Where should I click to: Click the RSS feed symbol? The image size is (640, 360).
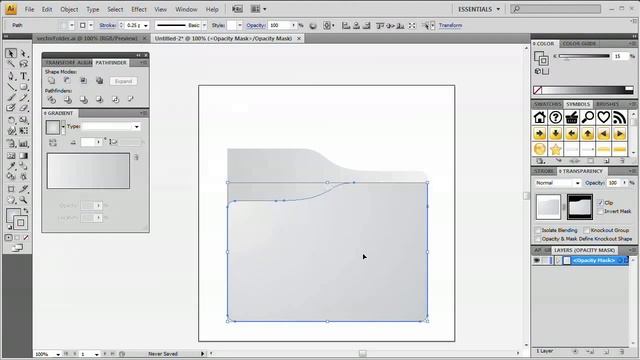pyautogui.click(x=619, y=118)
